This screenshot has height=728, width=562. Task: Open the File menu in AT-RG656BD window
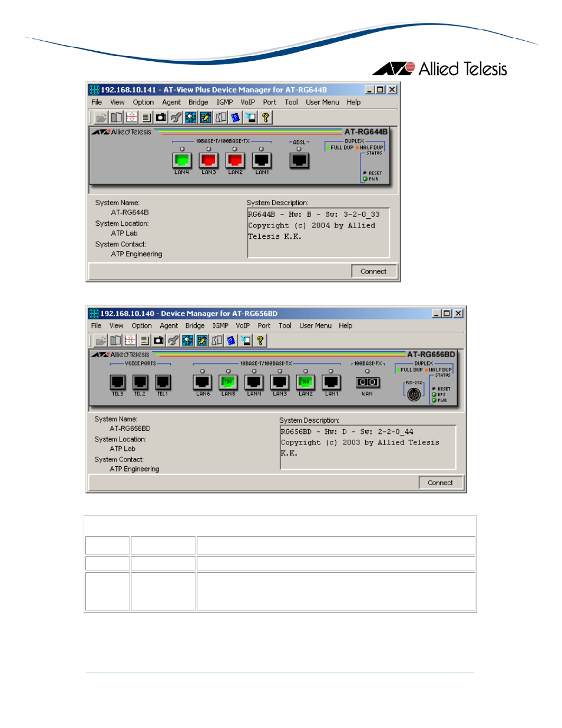96,325
